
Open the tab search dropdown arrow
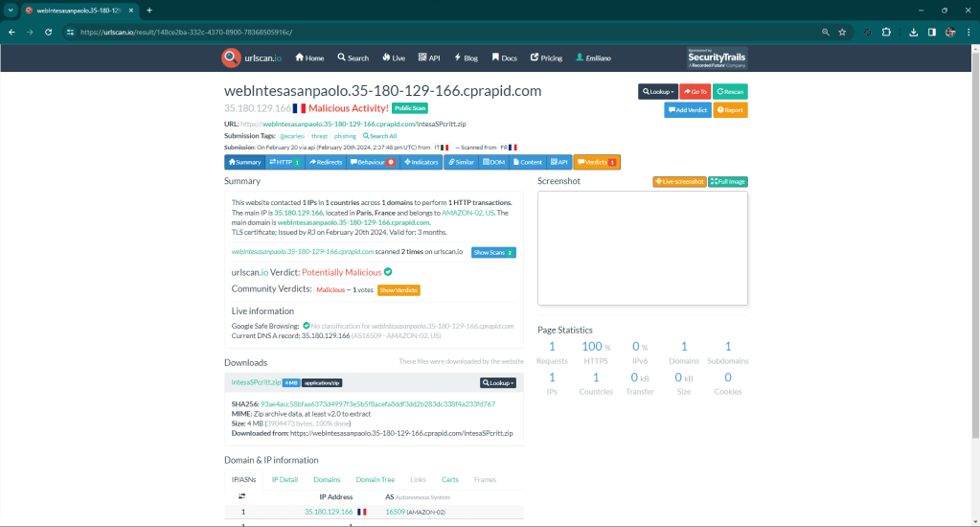[x=10, y=10]
